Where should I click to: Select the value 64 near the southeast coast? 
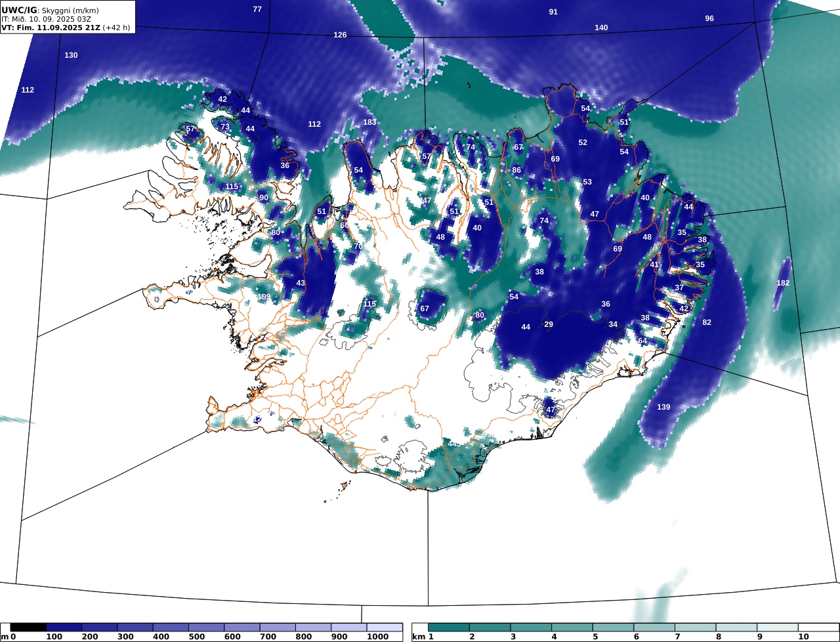coord(642,341)
